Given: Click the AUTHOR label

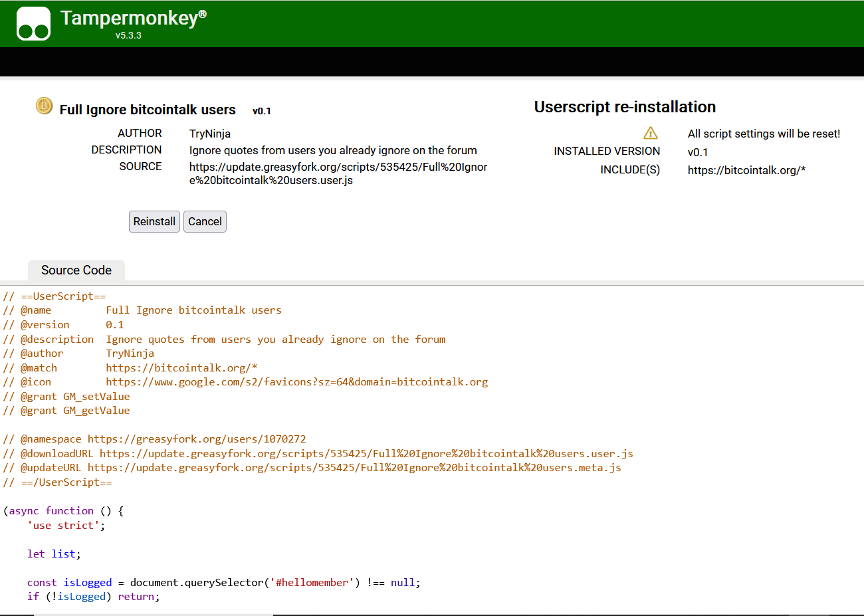Looking at the screenshot, I should [140, 133].
